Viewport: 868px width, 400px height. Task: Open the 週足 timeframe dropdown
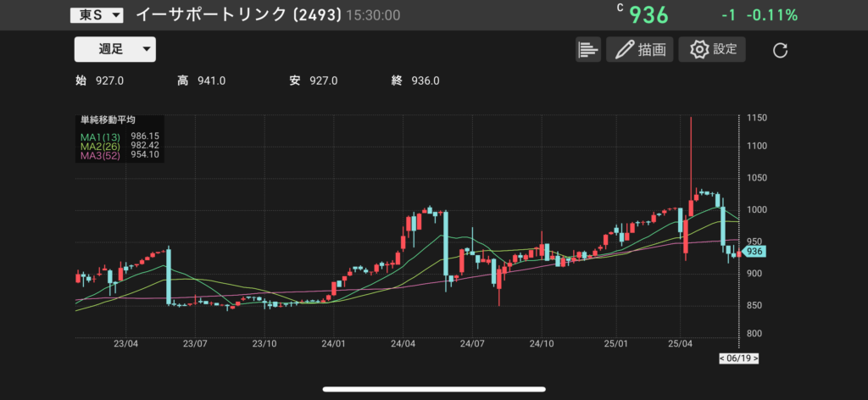coord(115,49)
